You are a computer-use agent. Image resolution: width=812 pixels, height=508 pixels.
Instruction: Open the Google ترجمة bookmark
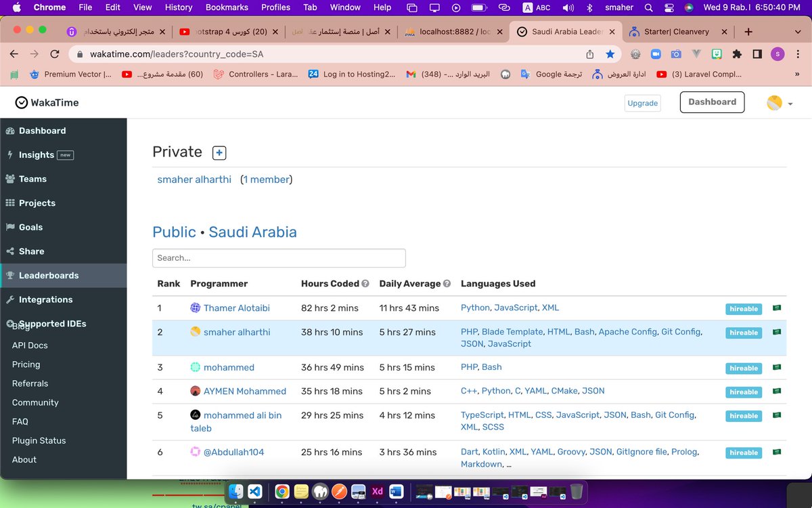click(553, 75)
